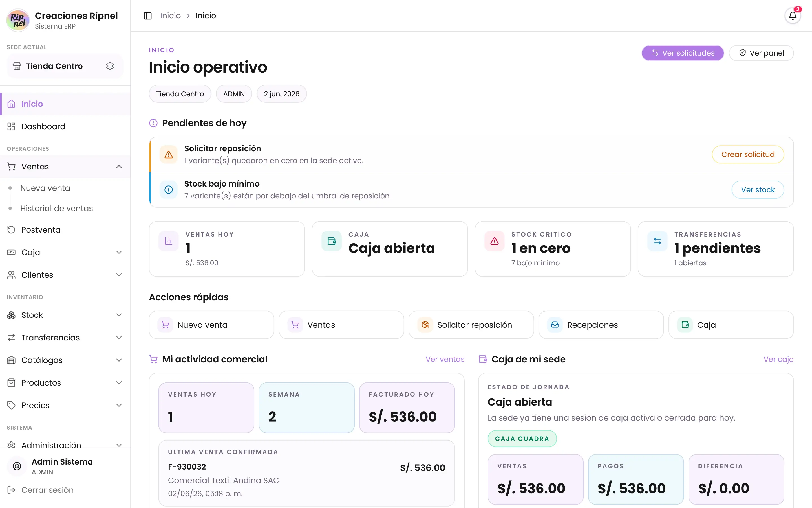Click the info icon for Stock bajo mínimo

168,189
